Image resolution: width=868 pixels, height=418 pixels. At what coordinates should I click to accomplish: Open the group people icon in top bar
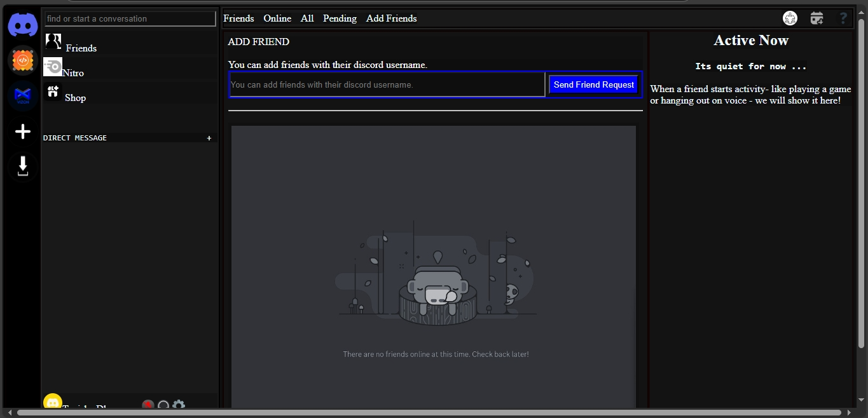(790, 18)
